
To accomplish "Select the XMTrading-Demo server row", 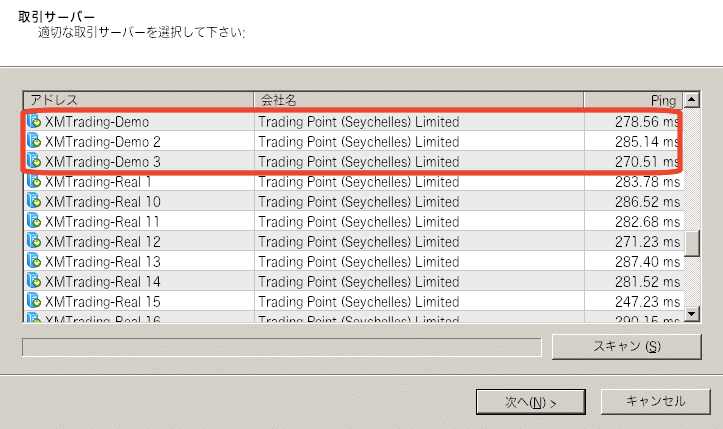I will pyautogui.click(x=354, y=121).
